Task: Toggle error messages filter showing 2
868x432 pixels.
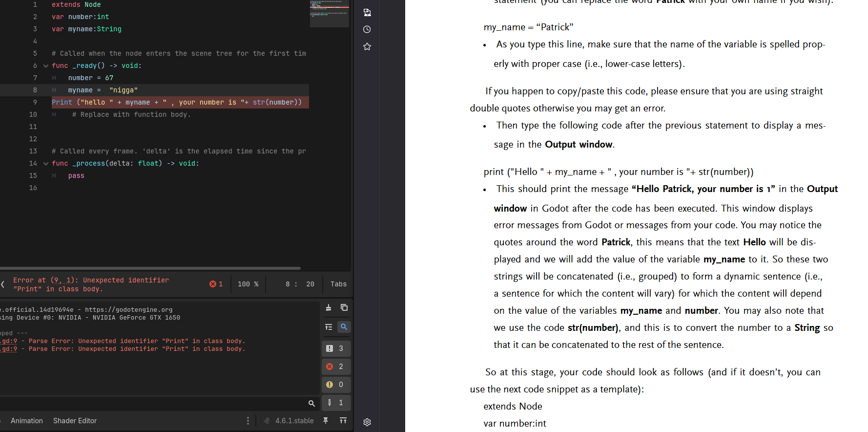Action: [336, 367]
